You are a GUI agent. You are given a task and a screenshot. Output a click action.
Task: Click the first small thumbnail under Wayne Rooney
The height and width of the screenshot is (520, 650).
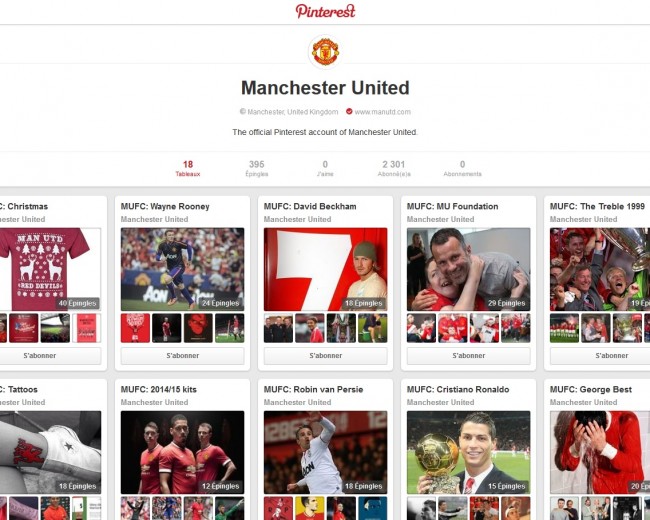pos(135,328)
